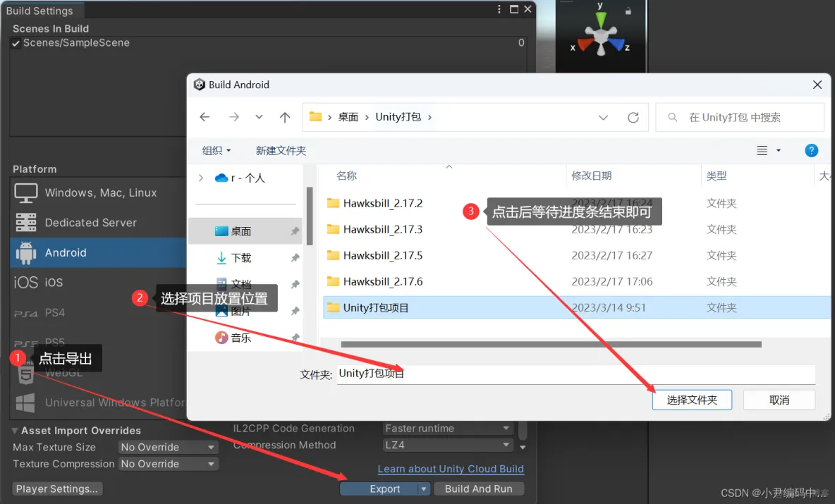Click the search box for Unity打包
The width and height of the screenshot is (835, 504).
740,117
